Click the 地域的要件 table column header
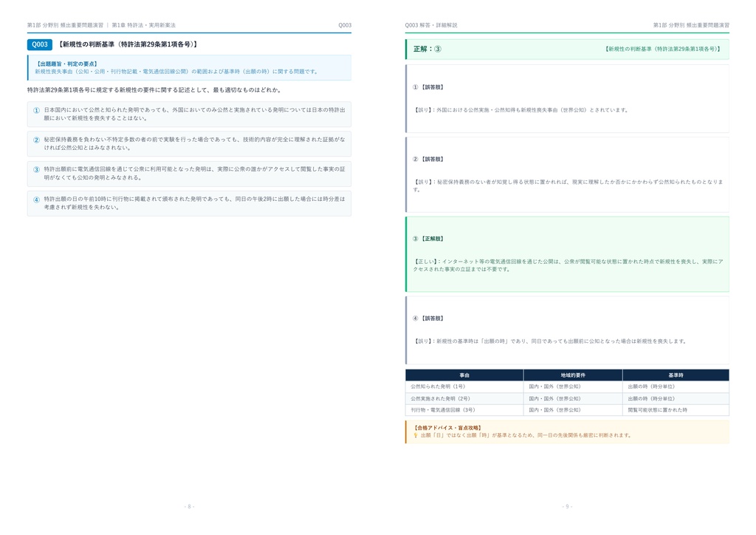 tap(573, 375)
